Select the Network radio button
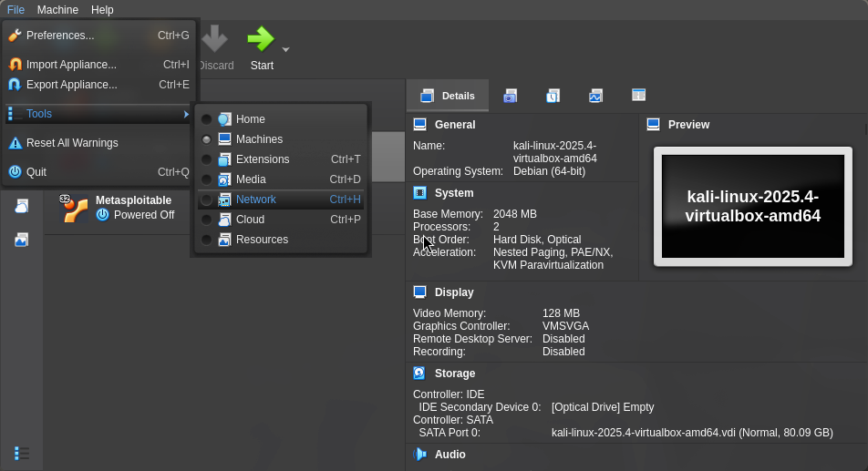 (206, 200)
